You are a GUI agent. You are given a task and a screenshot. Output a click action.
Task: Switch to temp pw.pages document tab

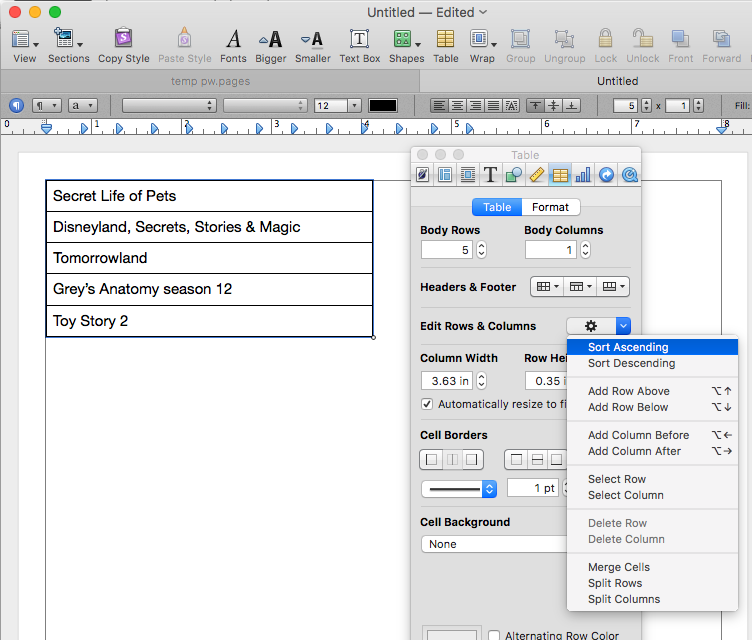pos(211,81)
